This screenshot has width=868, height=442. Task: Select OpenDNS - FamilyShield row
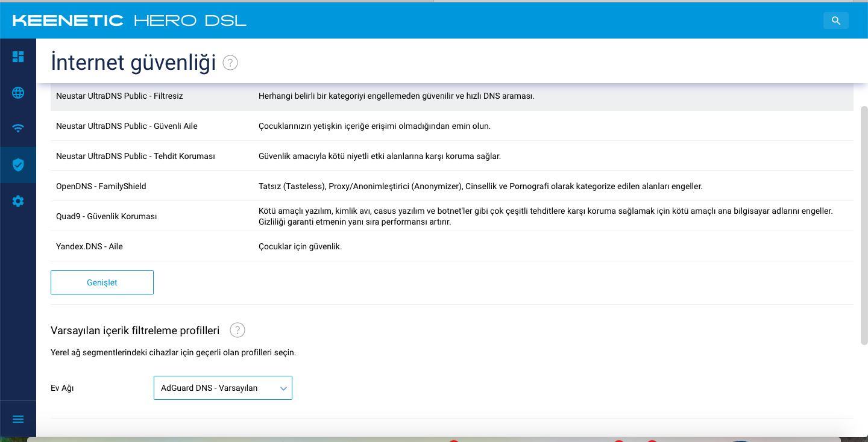pos(452,186)
